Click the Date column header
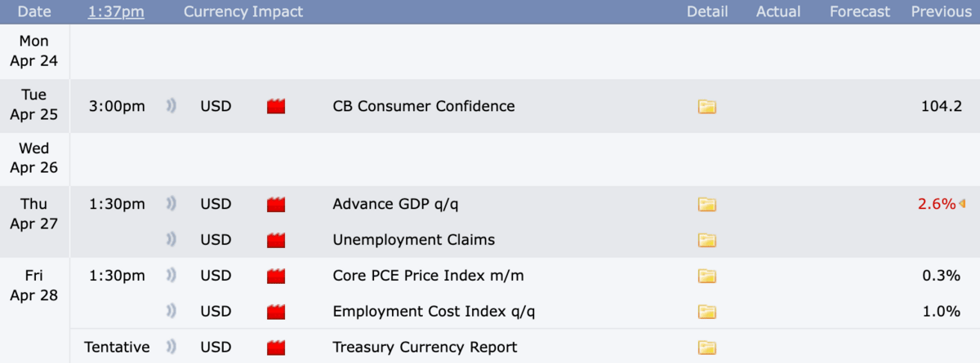Screen dimensions: 980x363 [x=33, y=11]
